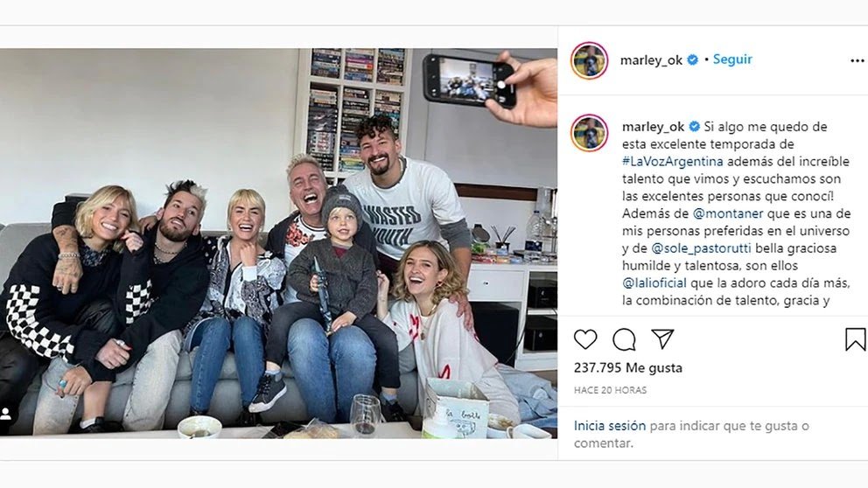Visit @sole_pastorutti profile mention
Viewport: 868px width, 488px height.
[x=701, y=248]
